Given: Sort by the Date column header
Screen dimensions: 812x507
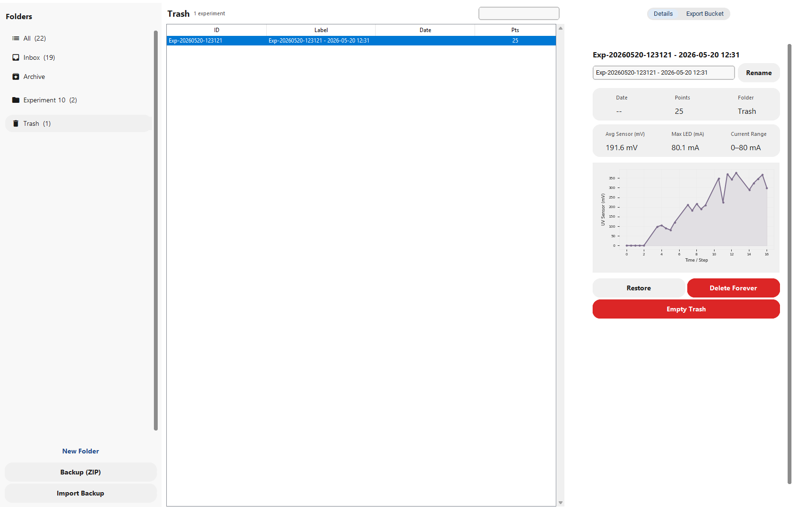Looking at the screenshot, I should pyautogui.click(x=425, y=30).
